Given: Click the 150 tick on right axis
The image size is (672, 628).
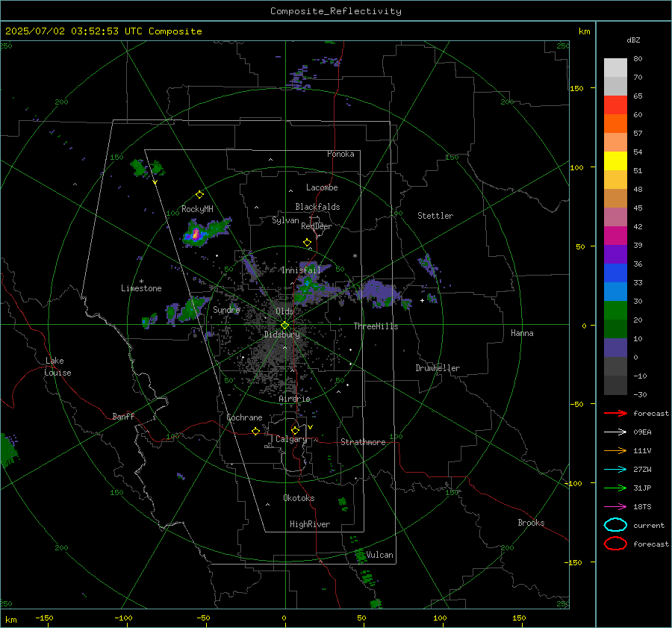Looking at the screenshot, I should tap(577, 88).
